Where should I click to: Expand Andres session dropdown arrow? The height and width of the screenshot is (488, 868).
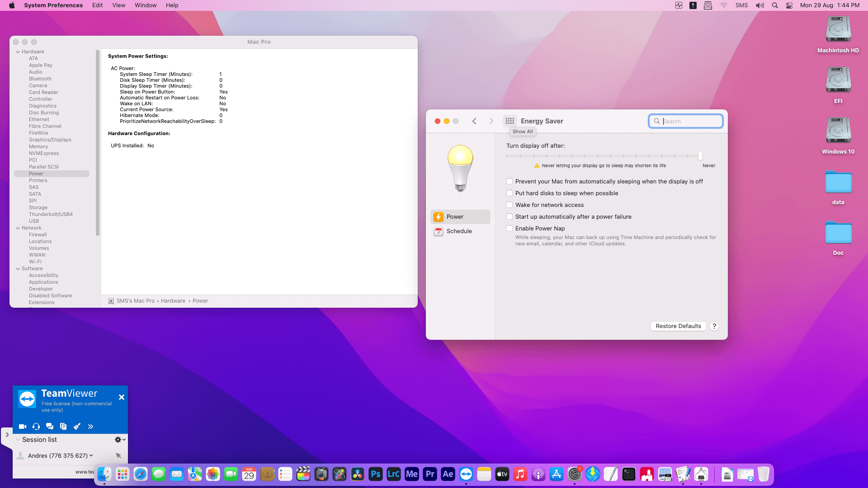pos(91,455)
